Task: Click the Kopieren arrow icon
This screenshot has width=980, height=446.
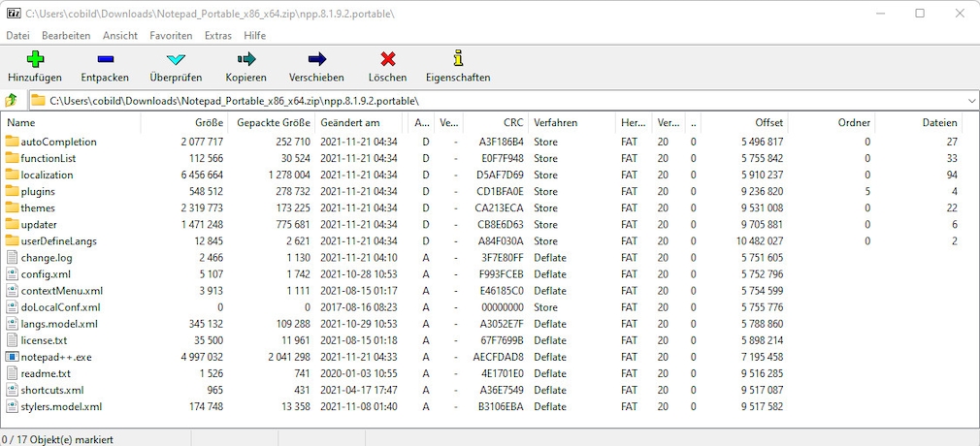Action: (x=245, y=59)
